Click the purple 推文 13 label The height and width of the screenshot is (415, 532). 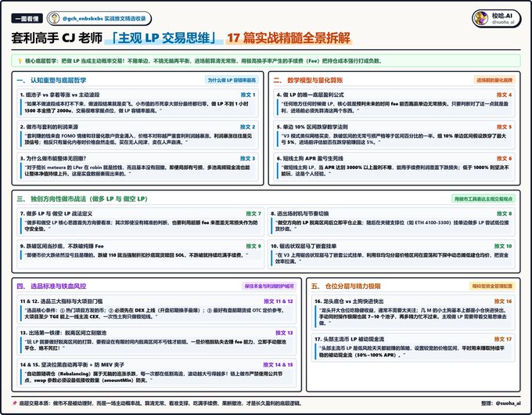284,333
